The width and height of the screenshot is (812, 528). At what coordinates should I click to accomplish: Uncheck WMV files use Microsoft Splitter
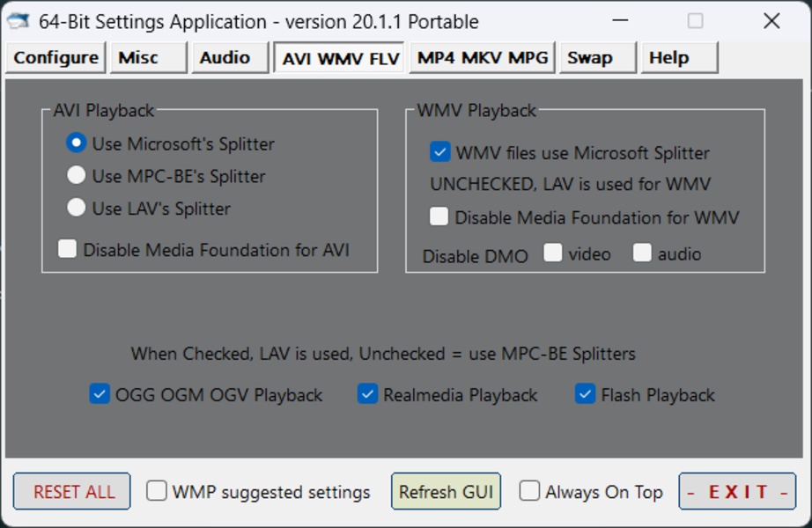[x=439, y=152]
